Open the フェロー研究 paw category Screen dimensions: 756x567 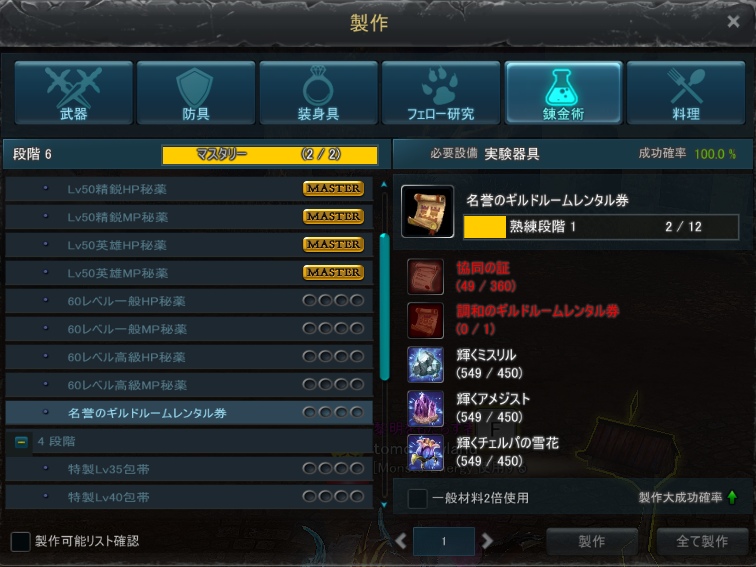tap(441, 93)
